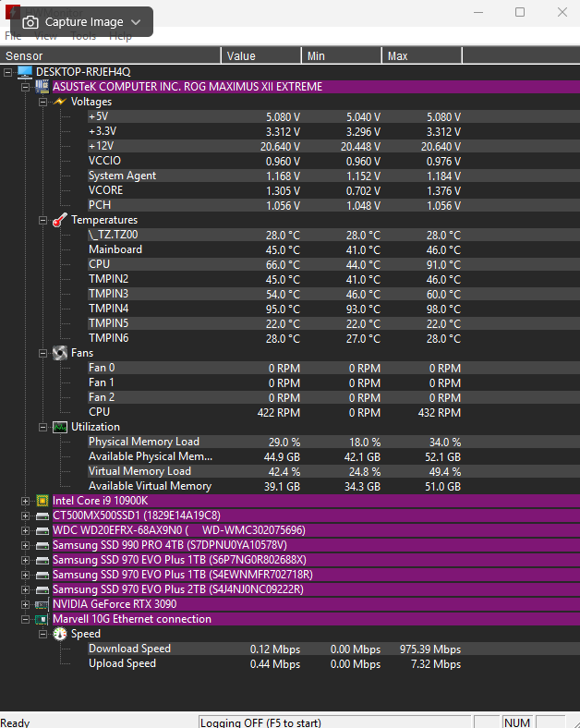Open the Tools menu

tap(83, 36)
